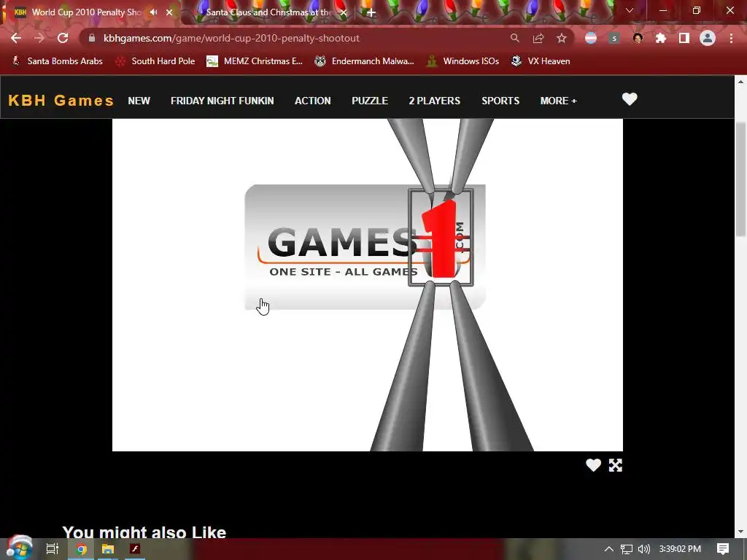Open Chrome's three-dot menu

pos(731,38)
